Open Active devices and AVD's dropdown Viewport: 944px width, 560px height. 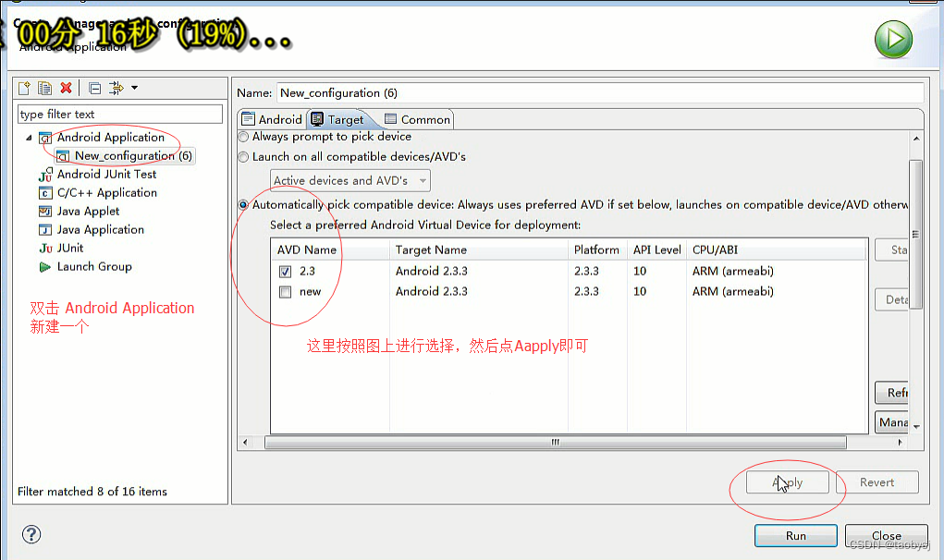pos(349,180)
